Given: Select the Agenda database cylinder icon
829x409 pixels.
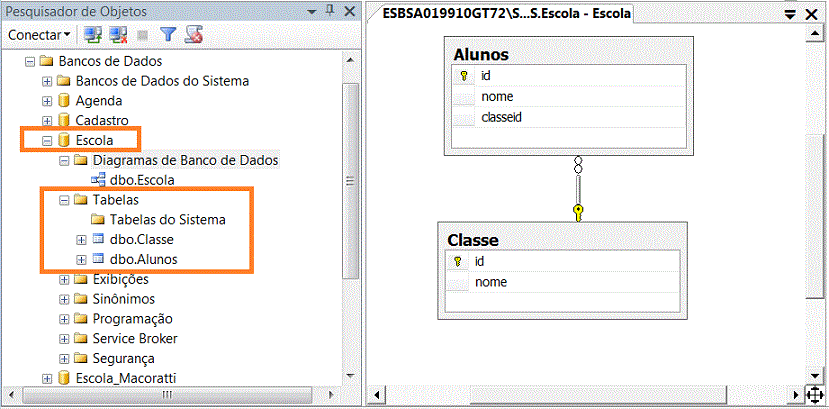Looking at the screenshot, I should (64, 100).
